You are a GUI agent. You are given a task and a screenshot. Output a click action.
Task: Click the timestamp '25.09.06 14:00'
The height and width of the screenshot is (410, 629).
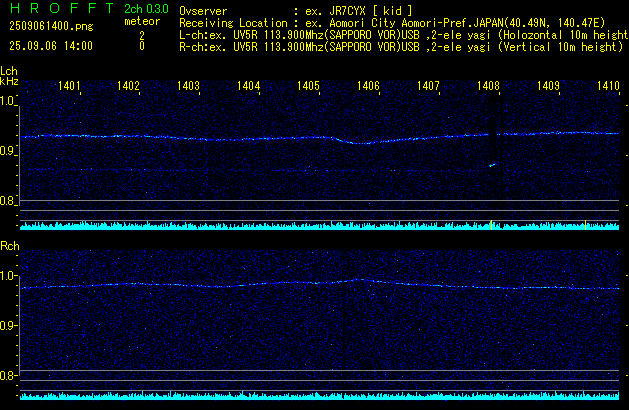[x=51, y=46]
